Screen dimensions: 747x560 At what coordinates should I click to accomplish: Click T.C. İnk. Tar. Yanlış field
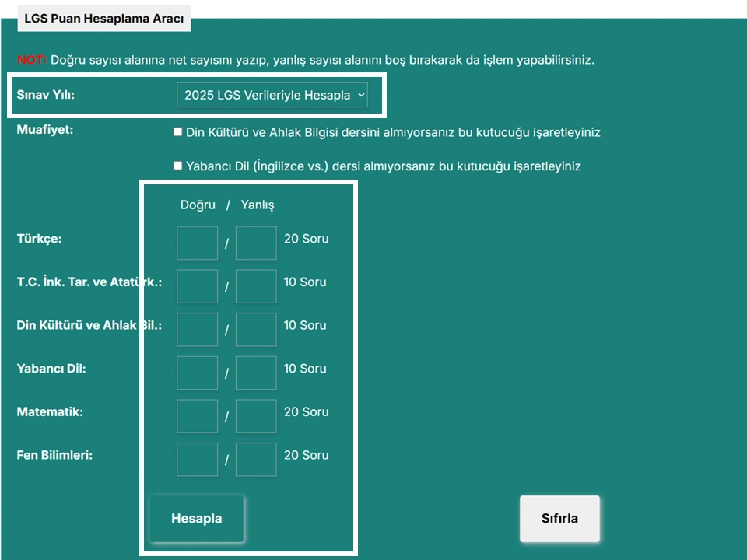[256, 286]
